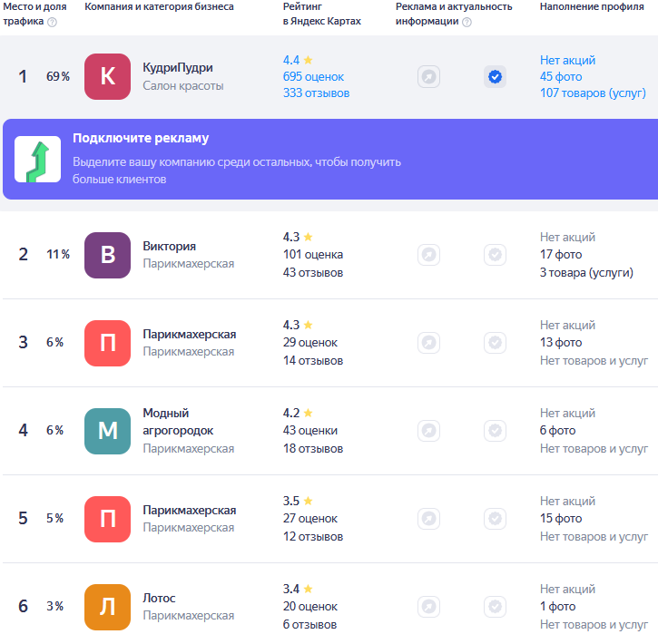Viewport: 658px width, 644px height.
Task: Click the 3% traffic share value
Action: coord(55,606)
